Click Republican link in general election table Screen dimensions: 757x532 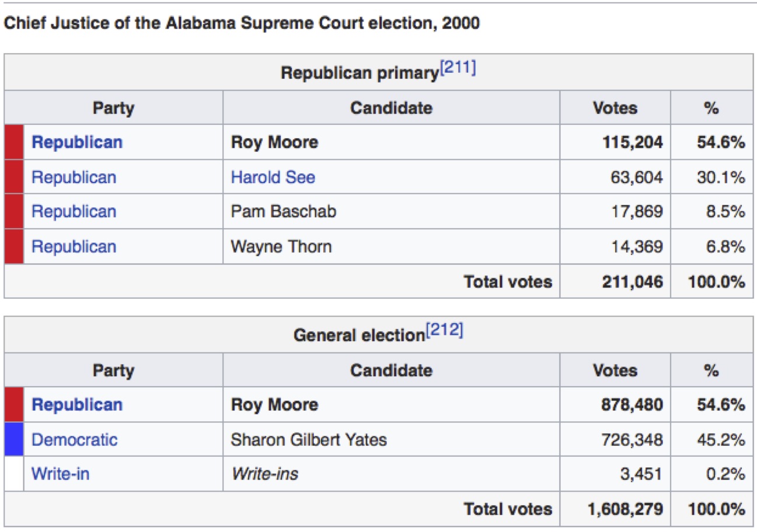coord(77,405)
